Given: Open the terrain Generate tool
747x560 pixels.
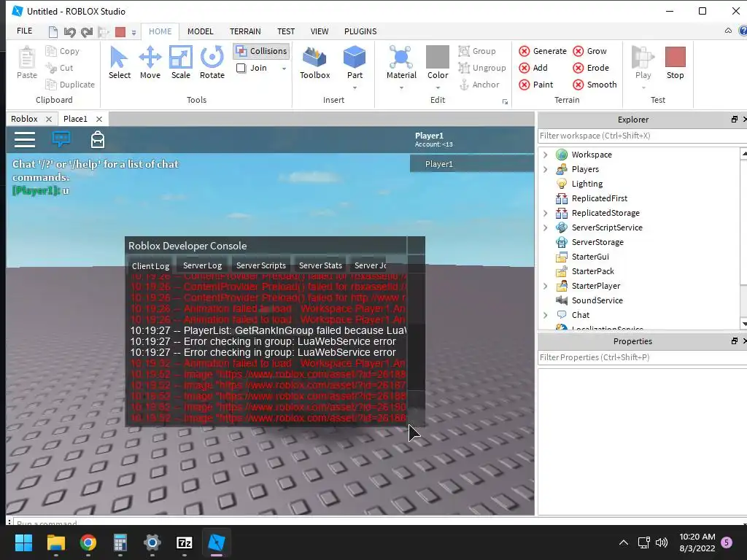Looking at the screenshot, I should pos(543,51).
